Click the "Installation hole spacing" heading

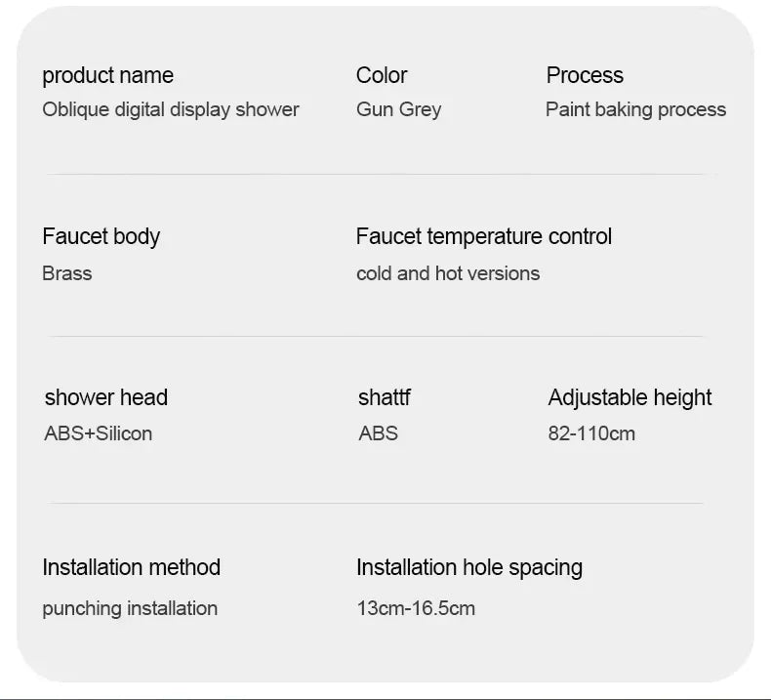tap(469, 567)
